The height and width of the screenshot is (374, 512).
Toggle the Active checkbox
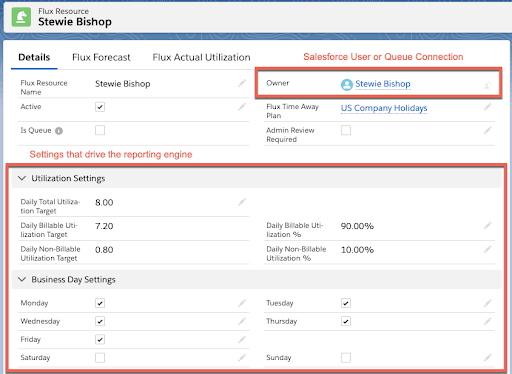pos(100,107)
